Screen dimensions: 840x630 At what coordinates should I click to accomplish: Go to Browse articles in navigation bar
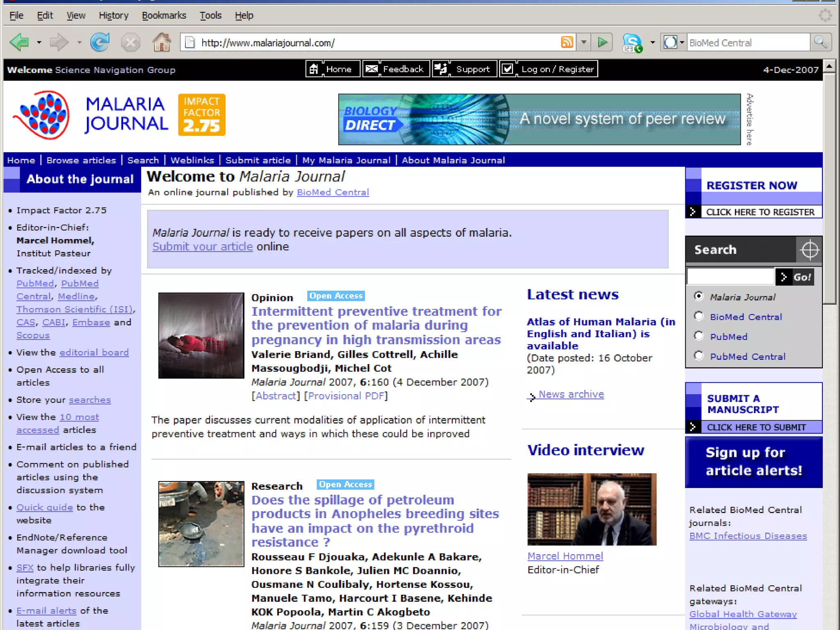81,160
